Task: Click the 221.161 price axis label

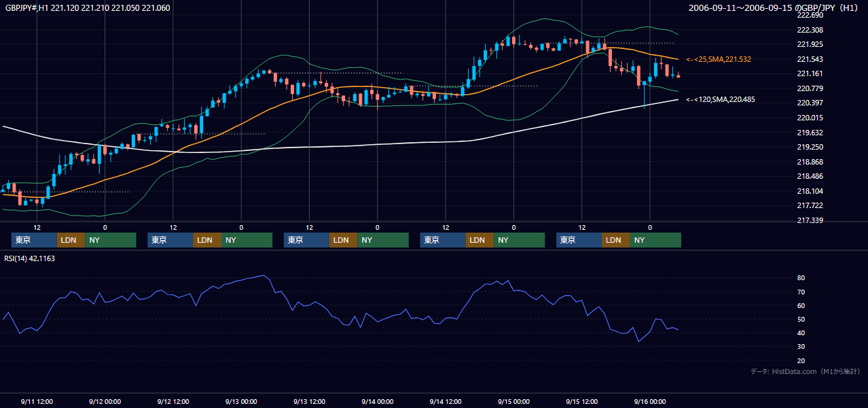Action: pos(810,73)
